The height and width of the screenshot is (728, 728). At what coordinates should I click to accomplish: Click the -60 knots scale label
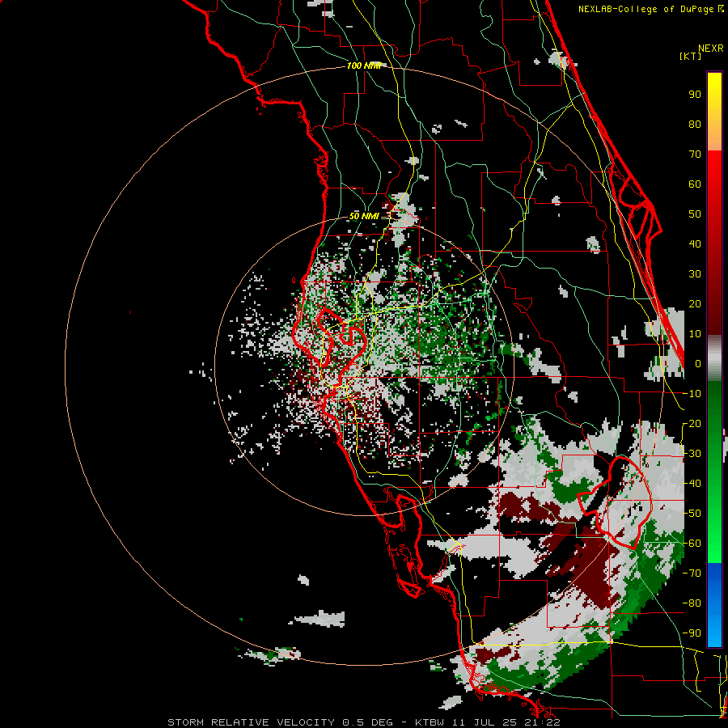click(x=692, y=544)
